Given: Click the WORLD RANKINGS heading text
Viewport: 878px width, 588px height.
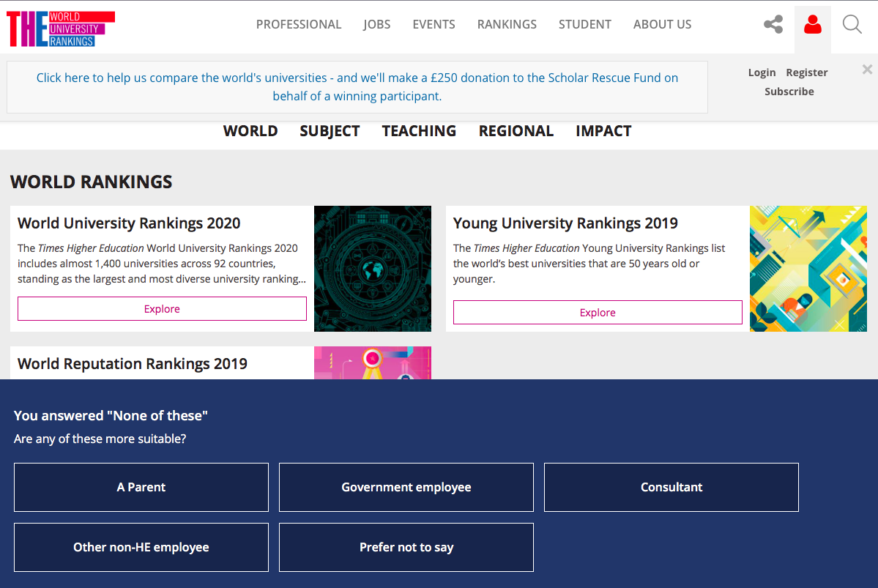Looking at the screenshot, I should pos(92,182).
